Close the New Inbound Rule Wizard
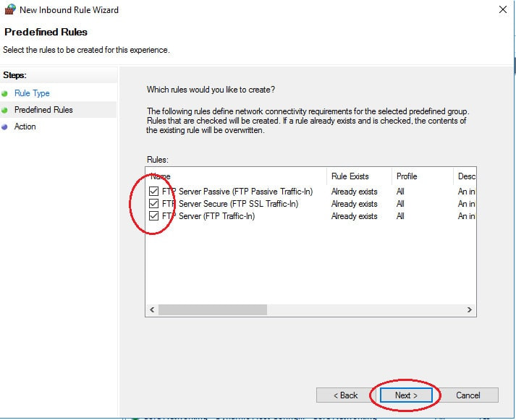Screen dimensions: 516x420 (x=502, y=9)
